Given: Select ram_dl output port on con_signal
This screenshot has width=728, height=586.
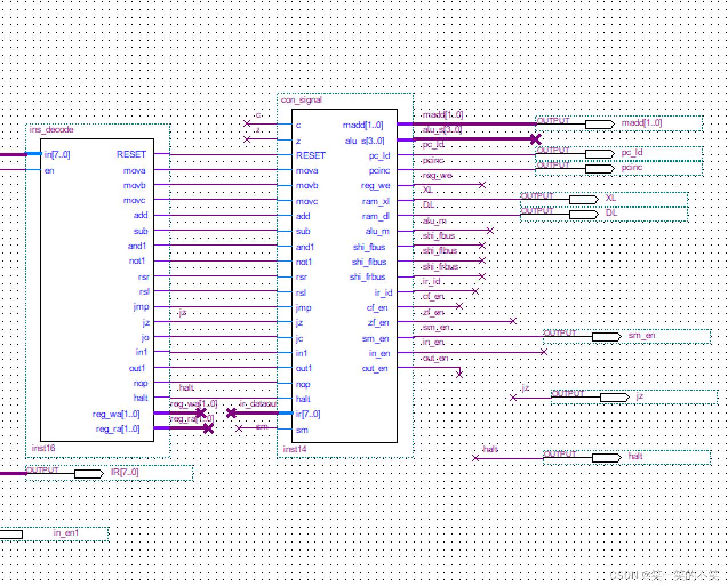Looking at the screenshot, I should [376, 216].
